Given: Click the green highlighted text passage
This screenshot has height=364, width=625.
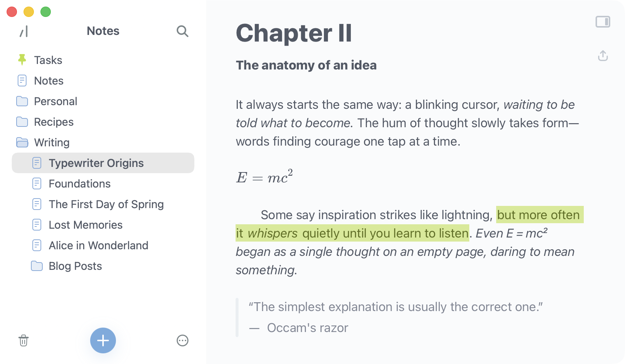Looking at the screenshot, I should point(352,233).
